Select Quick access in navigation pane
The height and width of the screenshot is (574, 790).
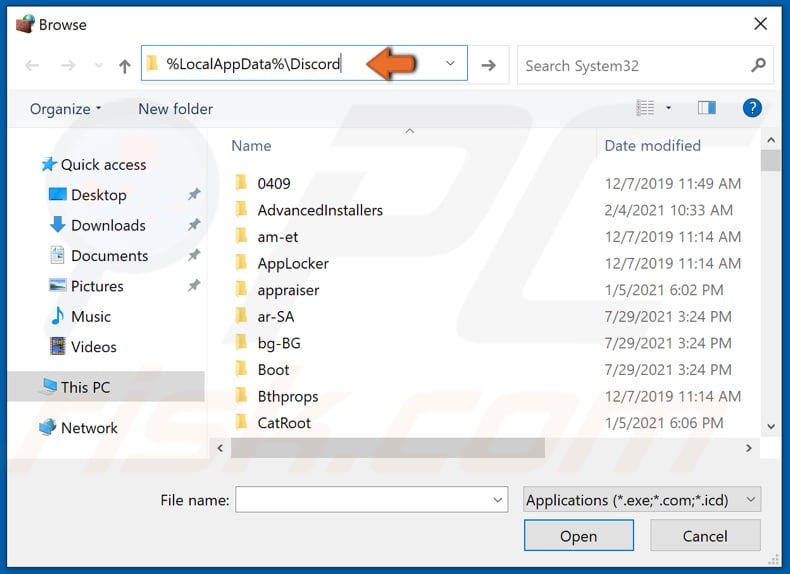pos(103,165)
